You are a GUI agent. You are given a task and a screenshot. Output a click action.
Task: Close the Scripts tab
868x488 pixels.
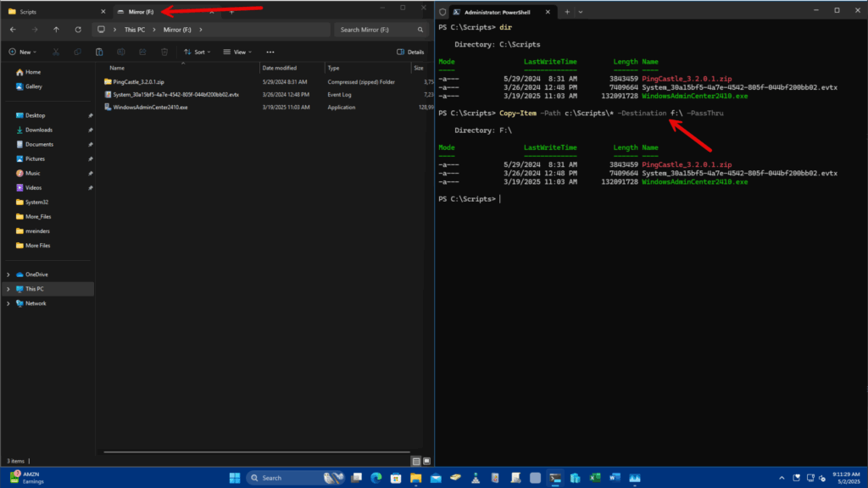pos(103,12)
